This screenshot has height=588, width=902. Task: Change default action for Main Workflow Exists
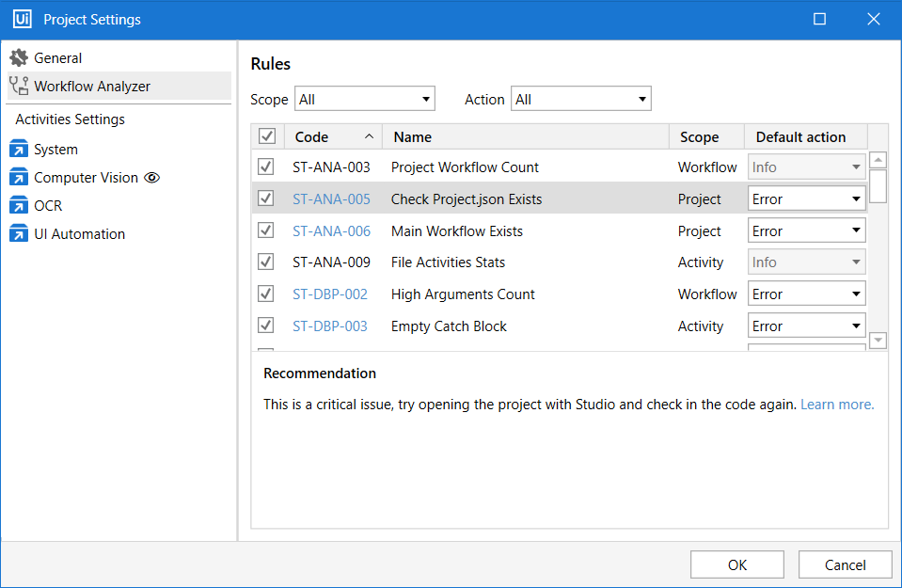pyautogui.click(x=806, y=230)
